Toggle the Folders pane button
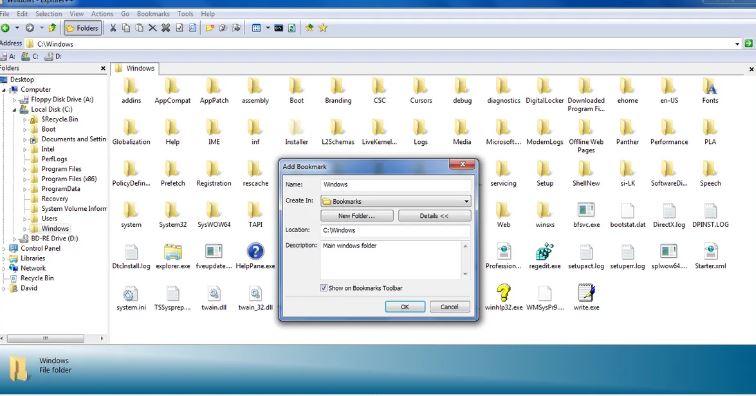The height and width of the screenshot is (396, 756). coord(82,28)
